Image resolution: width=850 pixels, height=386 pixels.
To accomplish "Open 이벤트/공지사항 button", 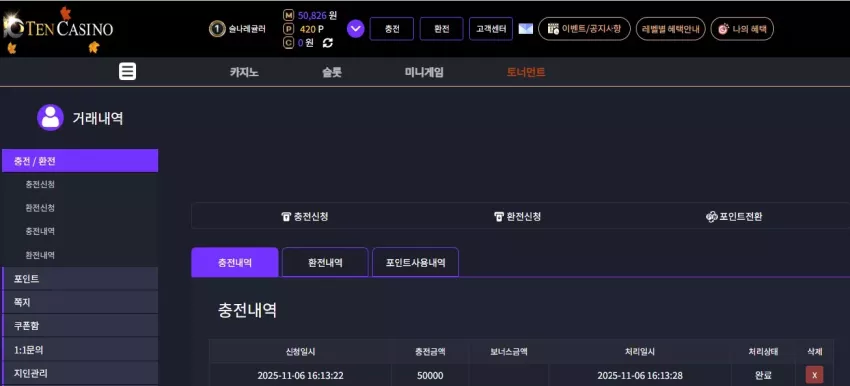I will coord(584,29).
